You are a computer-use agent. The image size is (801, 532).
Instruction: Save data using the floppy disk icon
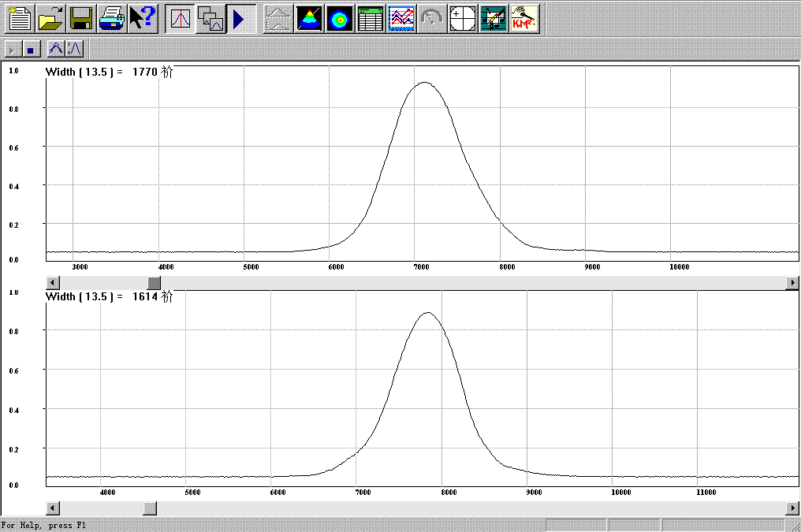[x=81, y=18]
